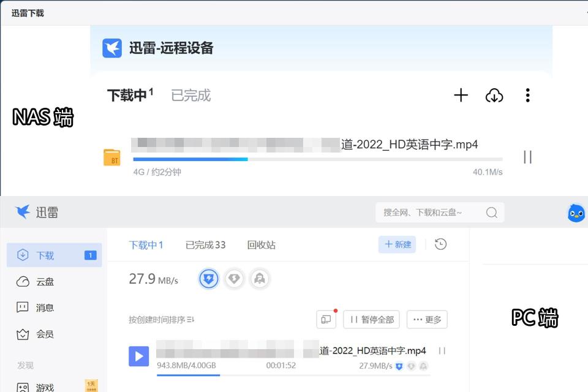Viewport: 588px width, 392px height.
Task: Click the Xunlei remote device logo icon
Action: pyautogui.click(x=112, y=48)
